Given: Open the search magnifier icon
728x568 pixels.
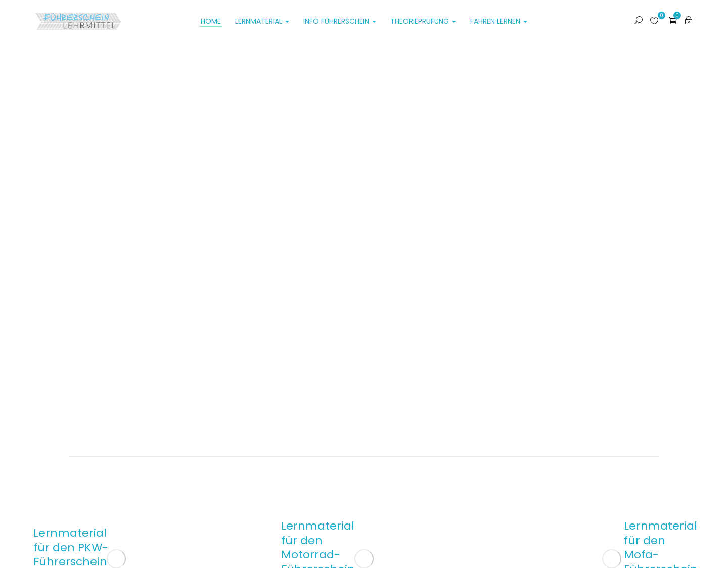Looking at the screenshot, I should 639,21.
